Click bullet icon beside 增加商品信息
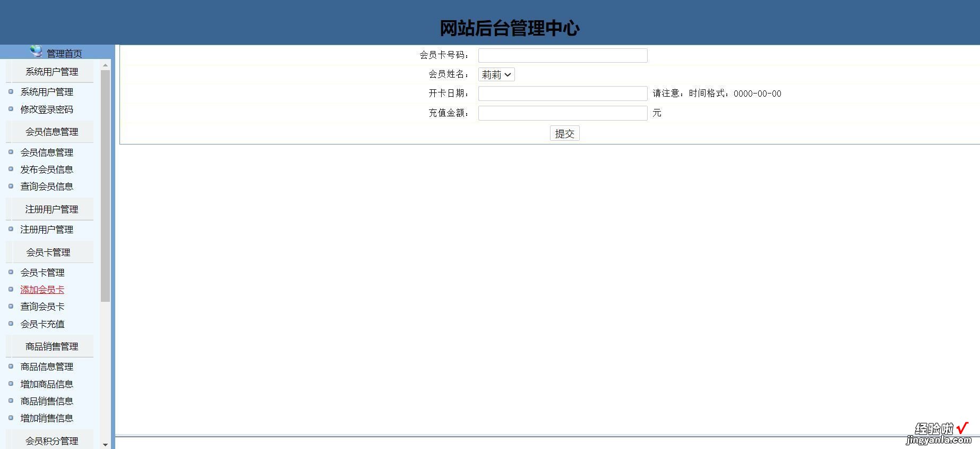 [x=11, y=384]
